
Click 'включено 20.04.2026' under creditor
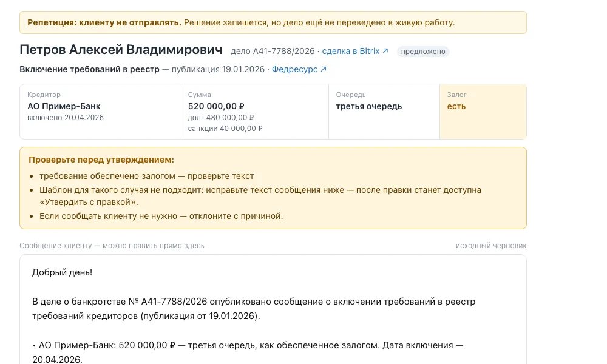click(x=66, y=118)
